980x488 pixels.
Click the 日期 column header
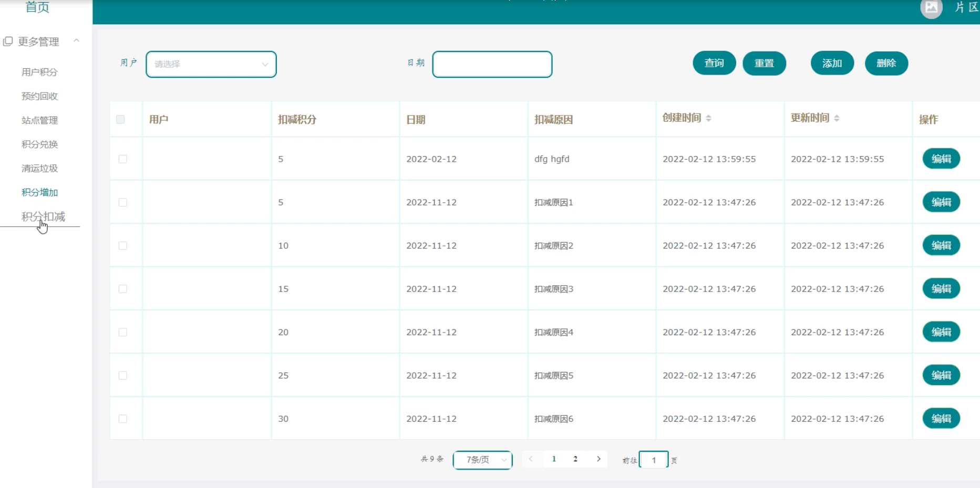[x=416, y=119]
